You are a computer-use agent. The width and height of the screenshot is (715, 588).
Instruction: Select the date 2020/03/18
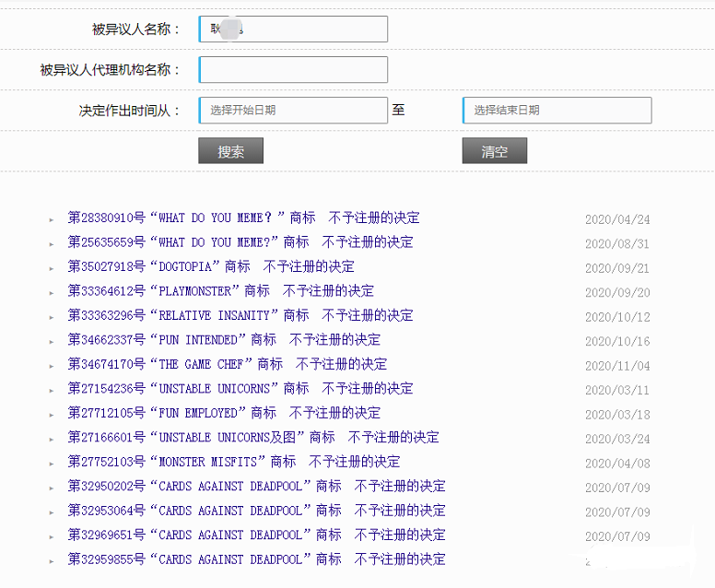point(617,415)
